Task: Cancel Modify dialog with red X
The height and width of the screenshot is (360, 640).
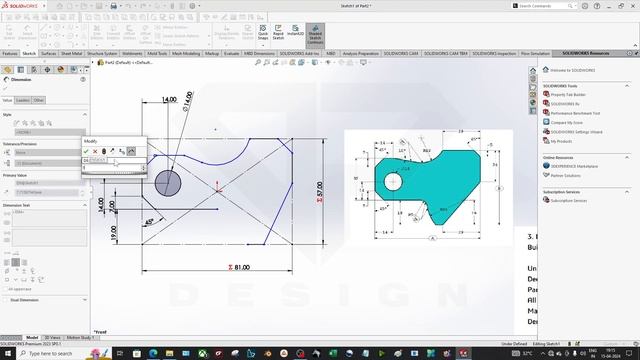Action: (95, 151)
